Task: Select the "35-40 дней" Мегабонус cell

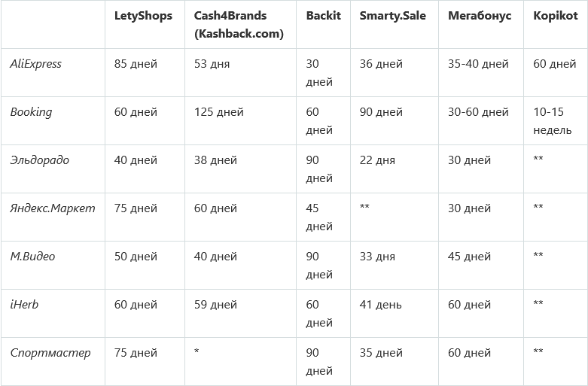Action: coord(478,64)
